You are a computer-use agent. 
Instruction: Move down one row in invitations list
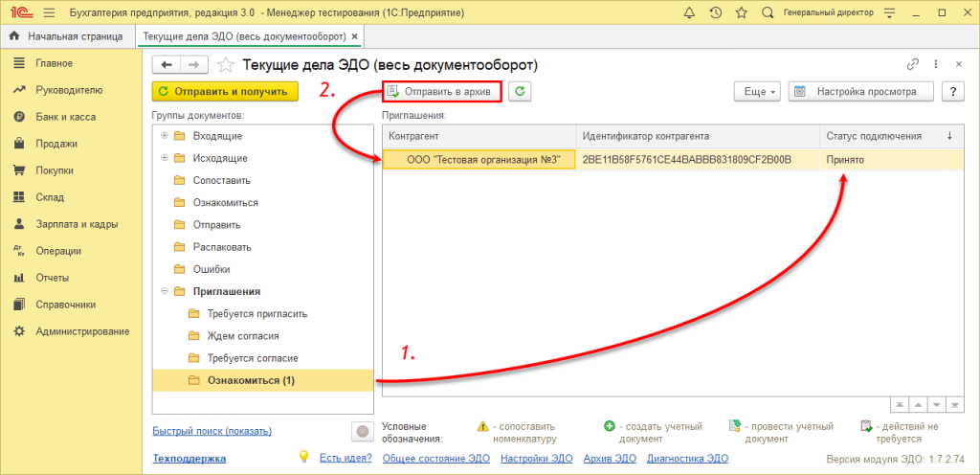(x=936, y=405)
